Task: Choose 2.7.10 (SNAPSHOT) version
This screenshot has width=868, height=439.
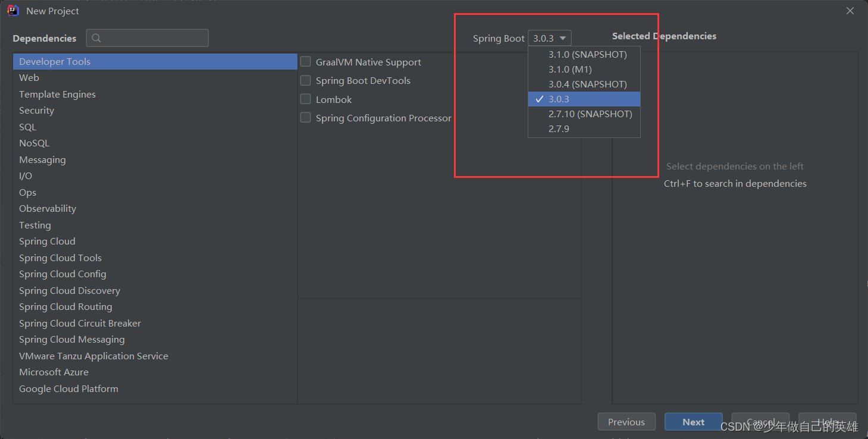Action: tap(584, 114)
